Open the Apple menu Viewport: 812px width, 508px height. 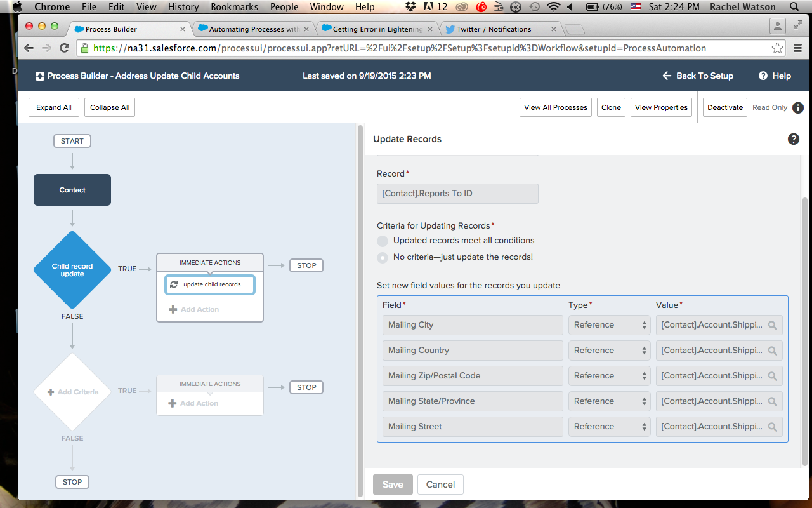point(17,7)
